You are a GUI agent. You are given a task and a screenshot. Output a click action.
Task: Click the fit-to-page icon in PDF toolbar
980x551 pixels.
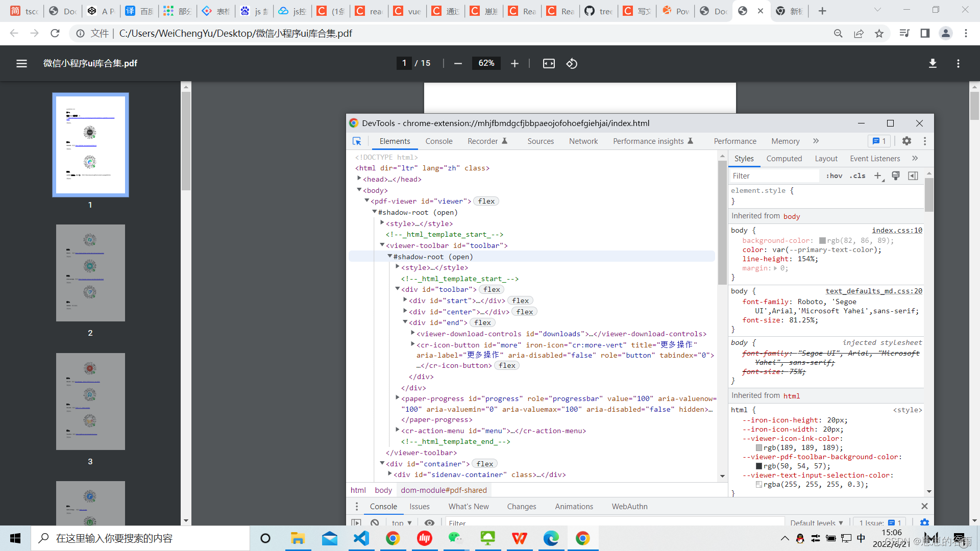[548, 63]
